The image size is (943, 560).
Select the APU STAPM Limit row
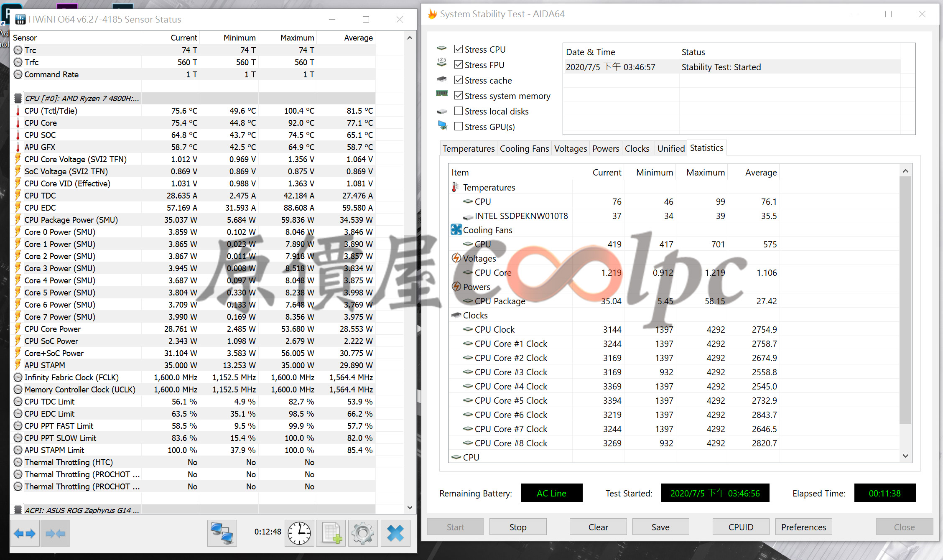coord(194,450)
